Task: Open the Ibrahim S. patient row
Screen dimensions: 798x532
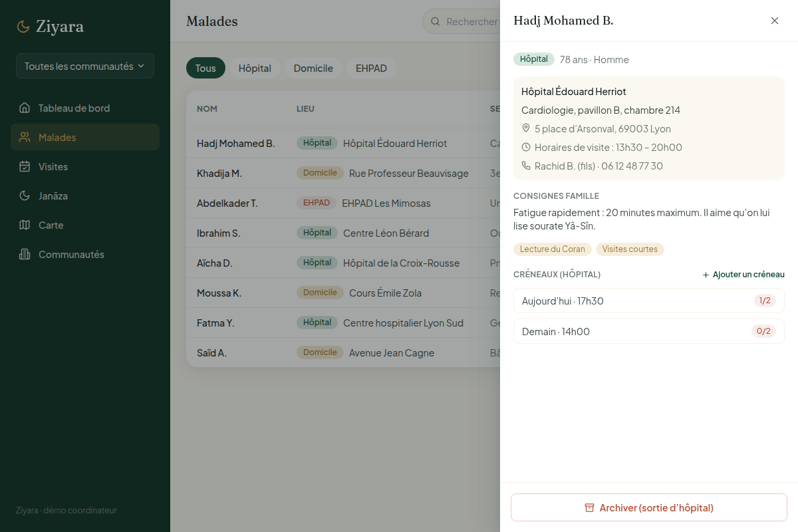Action: (343, 233)
